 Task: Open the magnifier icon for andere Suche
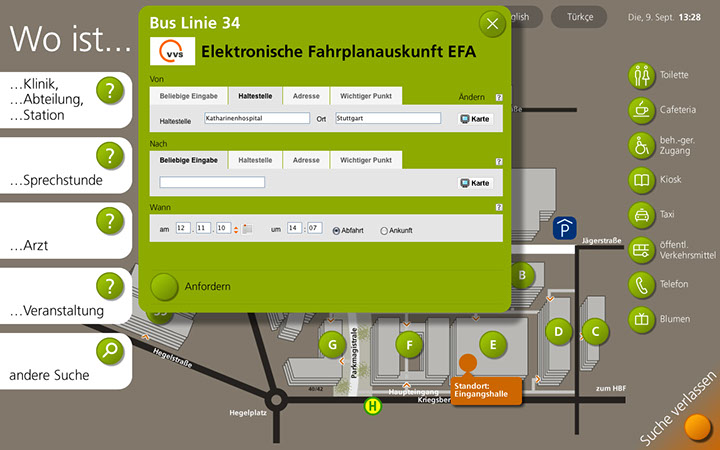point(111,351)
